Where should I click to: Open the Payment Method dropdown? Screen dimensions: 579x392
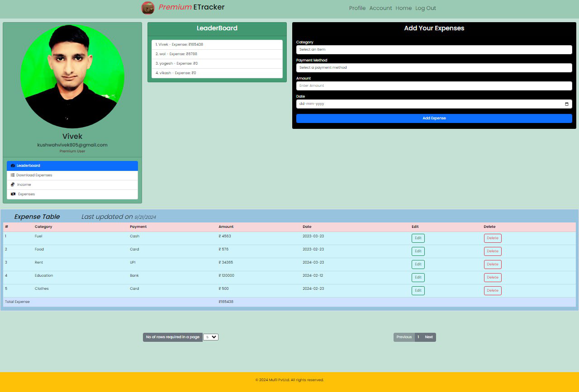click(434, 67)
